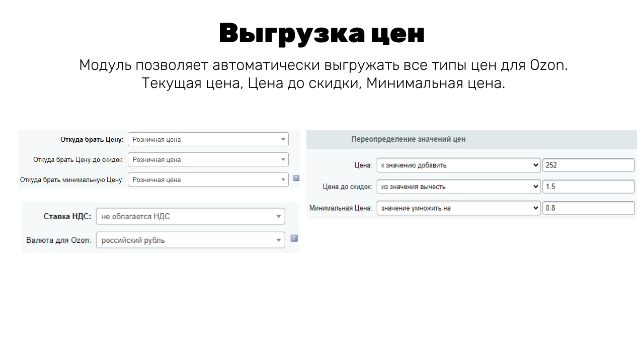Image resolution: width=644 pixels, height=362 pixels.
Task: Click the 'Переопределение значений цен' section header
Action: (x=408, y=140)
